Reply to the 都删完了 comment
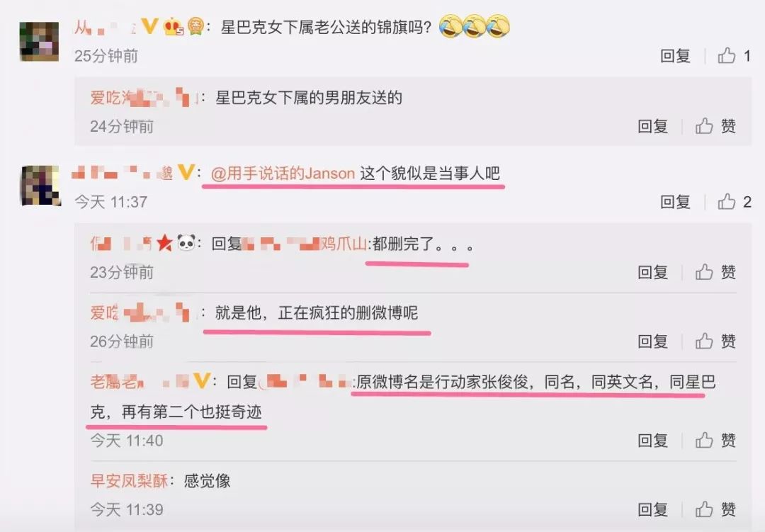The height and width of the screenshot is (532, 765). click(x=653, y=272)
